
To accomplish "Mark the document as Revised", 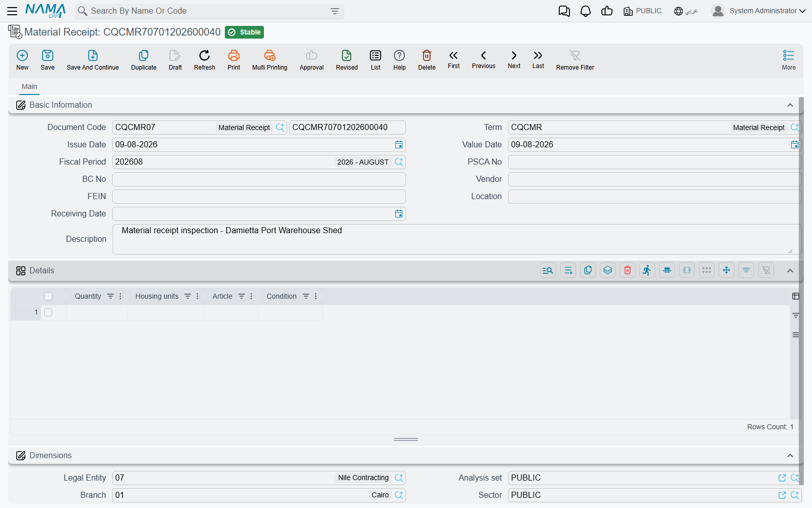I will click(347, 60).
